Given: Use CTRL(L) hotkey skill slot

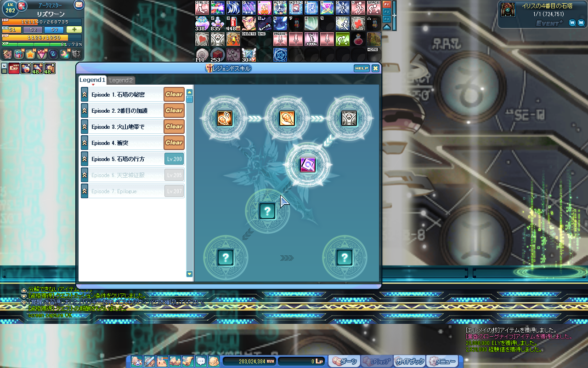Looking at the screenshot, I should coord(202,7).
